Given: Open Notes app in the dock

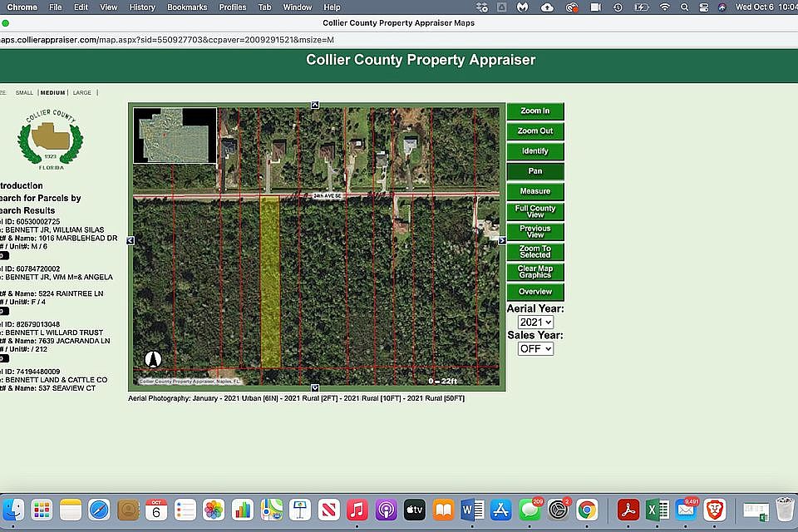Looking at the screenshot, I should (70, 510).
